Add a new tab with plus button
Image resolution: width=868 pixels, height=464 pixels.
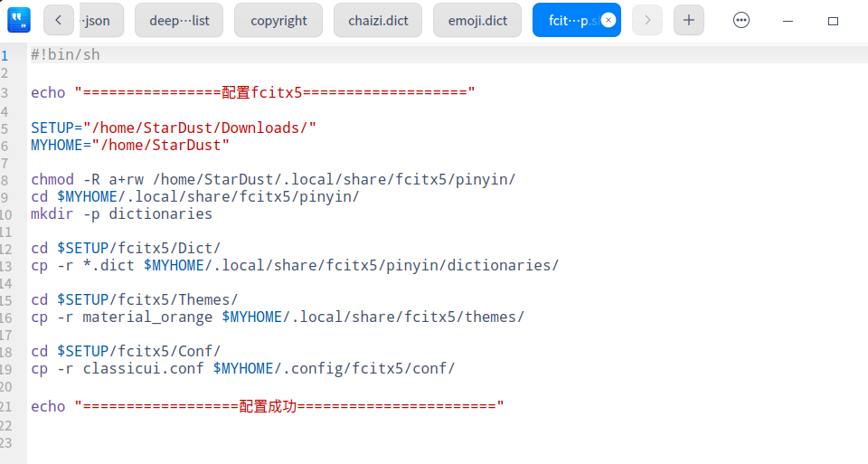[x=689, y=21]
